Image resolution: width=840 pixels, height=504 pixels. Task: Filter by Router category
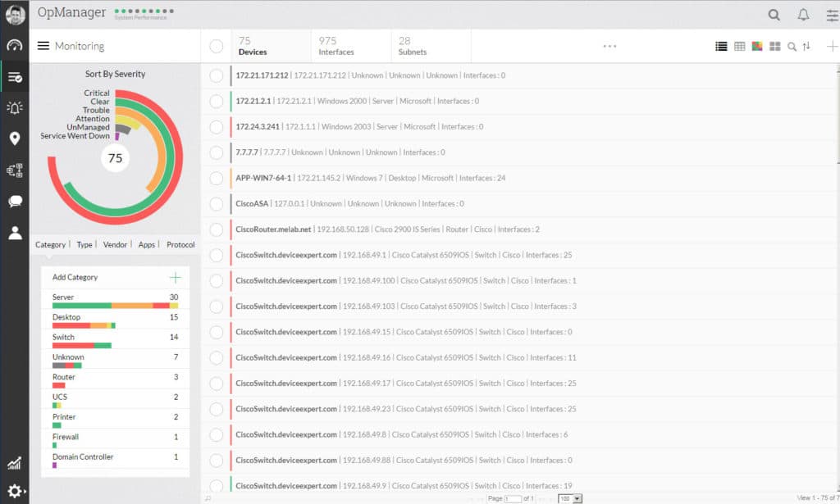click(115, 380)
